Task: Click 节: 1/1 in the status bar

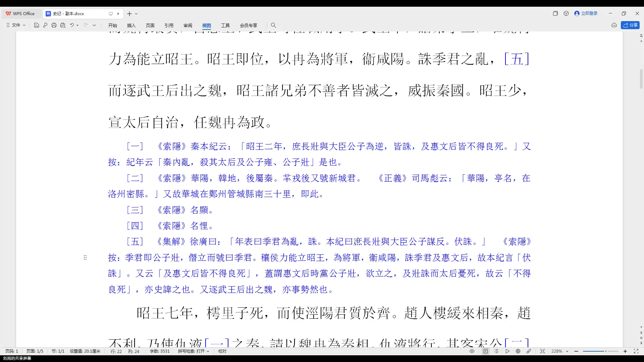Action: tap(58, 351)
